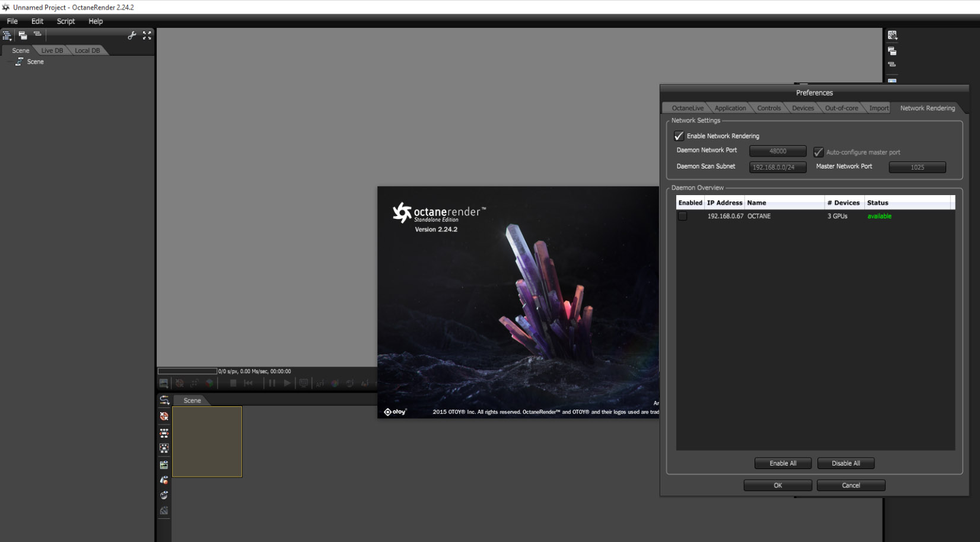980x542 pixels.
Task: Open the Import preferences tab
Action: pos(879,108)
